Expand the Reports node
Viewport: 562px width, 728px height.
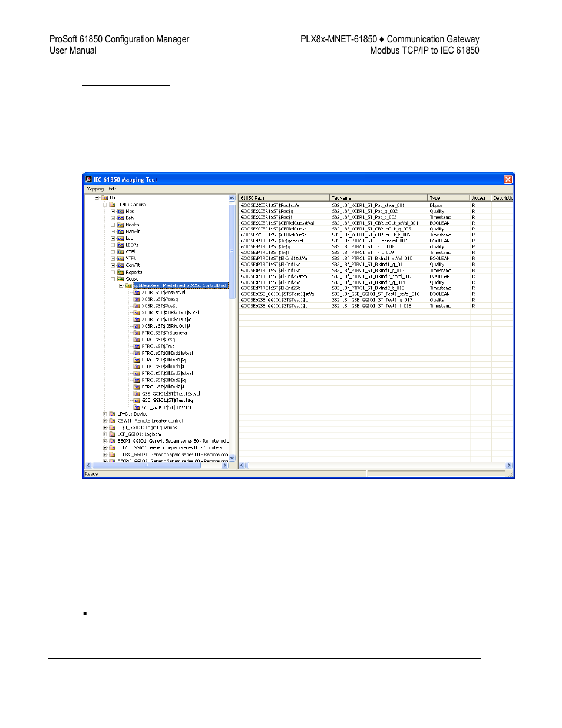coord(113,272)
